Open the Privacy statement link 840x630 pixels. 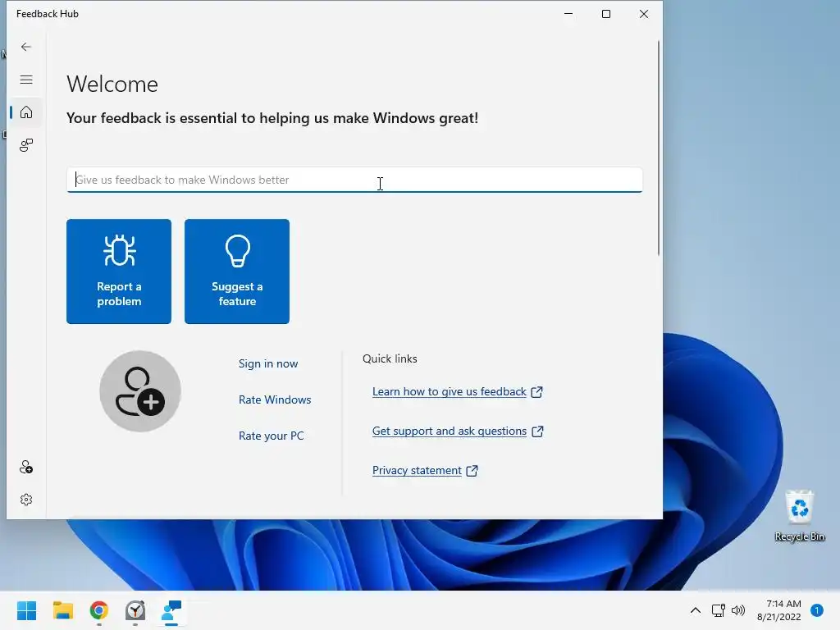tap(425, 470)
